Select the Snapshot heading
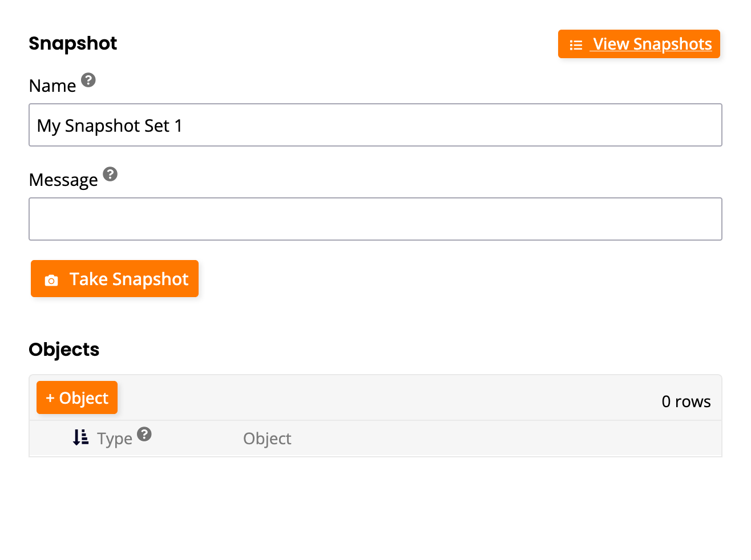Image resolution: width=751 pixels, height=560 pixels. tap(72, 43)
